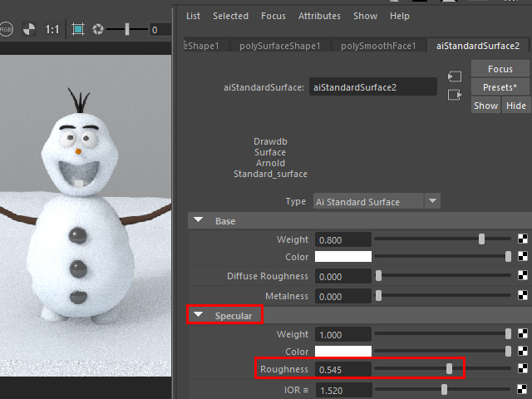This screenshot has height=399, width=532.
Task: Click the Base Color white swatch
Action: [x=342, y=257]
